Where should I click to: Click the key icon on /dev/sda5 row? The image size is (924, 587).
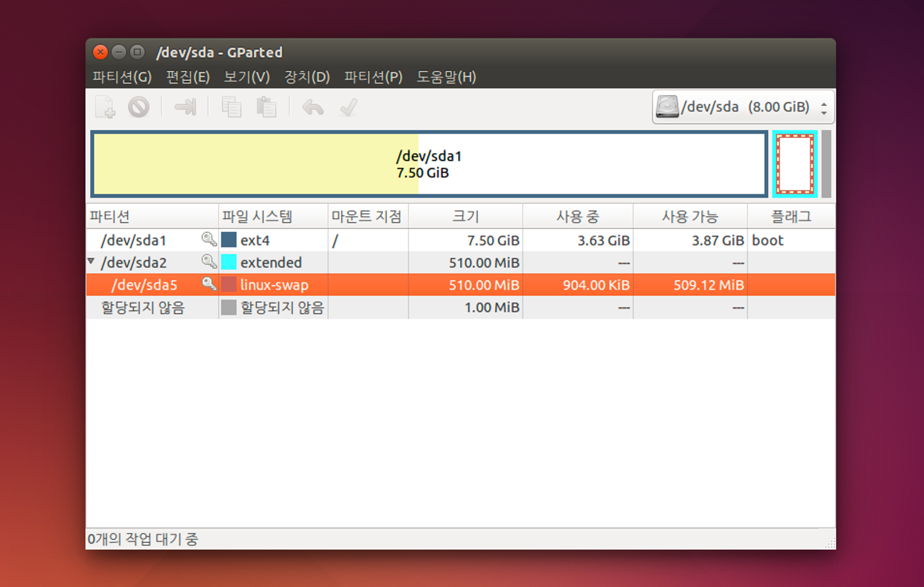[209, 284]
